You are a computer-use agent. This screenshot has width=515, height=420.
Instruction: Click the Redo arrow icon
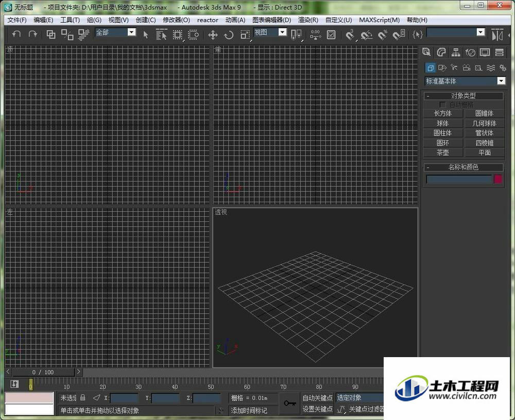(x=33, y=34)
